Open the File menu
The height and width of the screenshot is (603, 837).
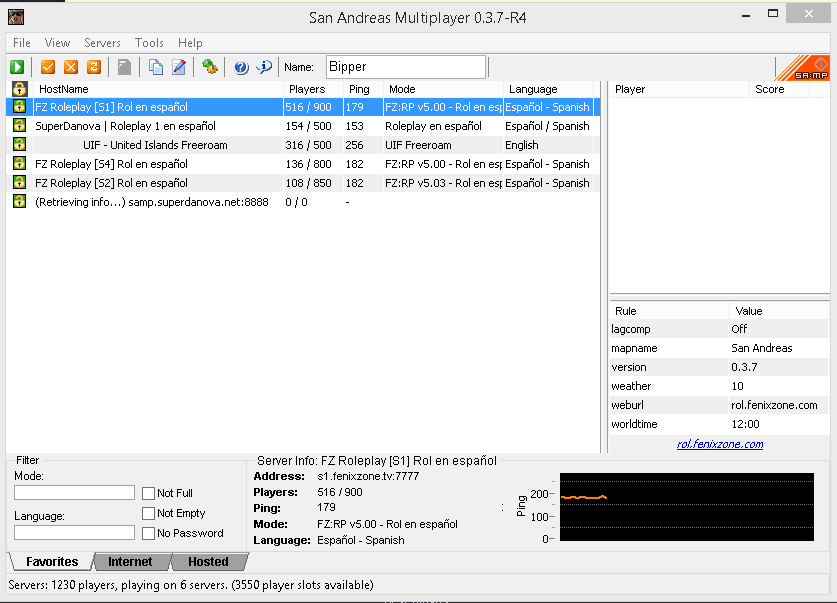(22, 43)
